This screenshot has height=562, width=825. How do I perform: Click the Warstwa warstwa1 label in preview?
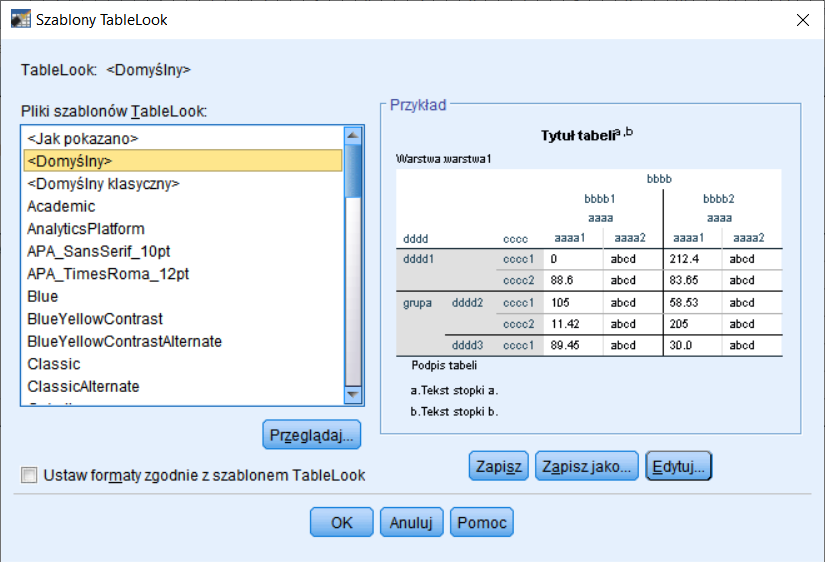tap(444, 159)
